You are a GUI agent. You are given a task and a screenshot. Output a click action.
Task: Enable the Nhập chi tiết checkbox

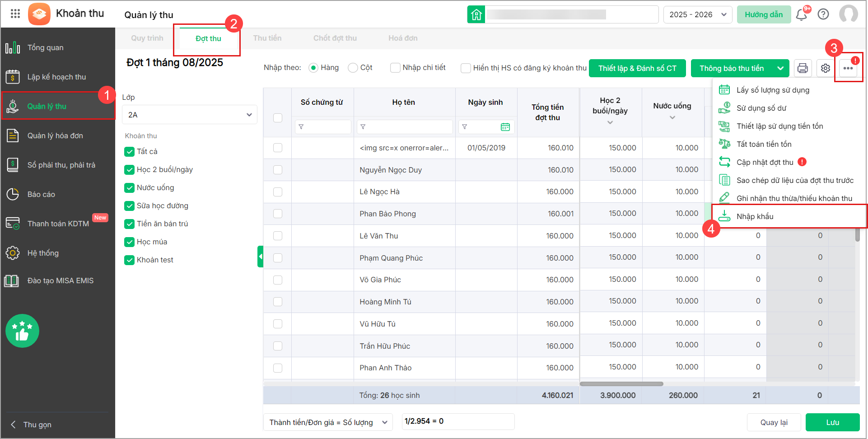coord(395,68)
